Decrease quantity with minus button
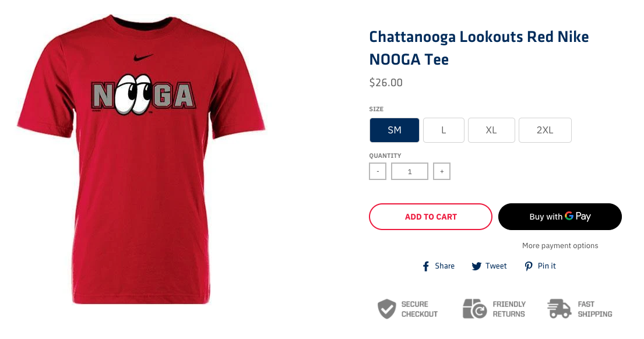644x339 pixels. [x=378, y=172]
